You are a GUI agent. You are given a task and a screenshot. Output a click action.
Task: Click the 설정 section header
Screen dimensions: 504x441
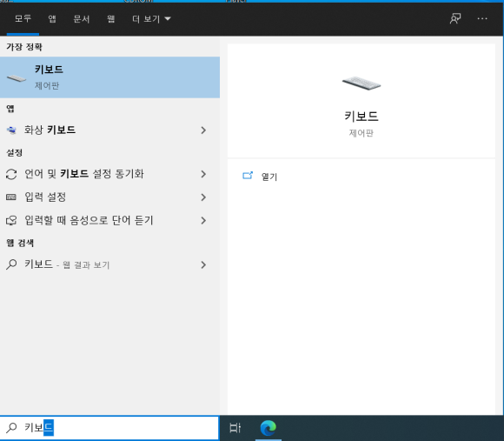tap(15, 152)
